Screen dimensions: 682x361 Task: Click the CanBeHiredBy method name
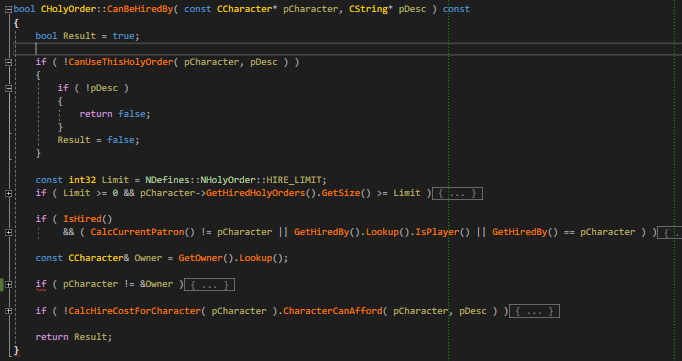(x=140, y=9)
